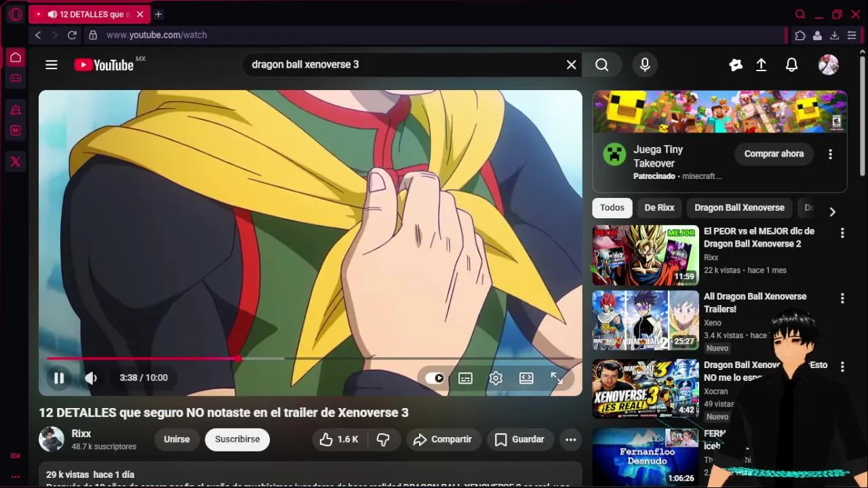Click the Unirse button
This screenshot has height=488, width=868.
(176, 439)
